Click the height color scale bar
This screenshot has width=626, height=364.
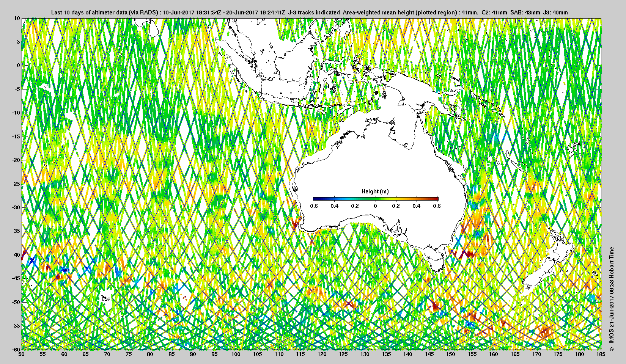[x=376, y=199]
